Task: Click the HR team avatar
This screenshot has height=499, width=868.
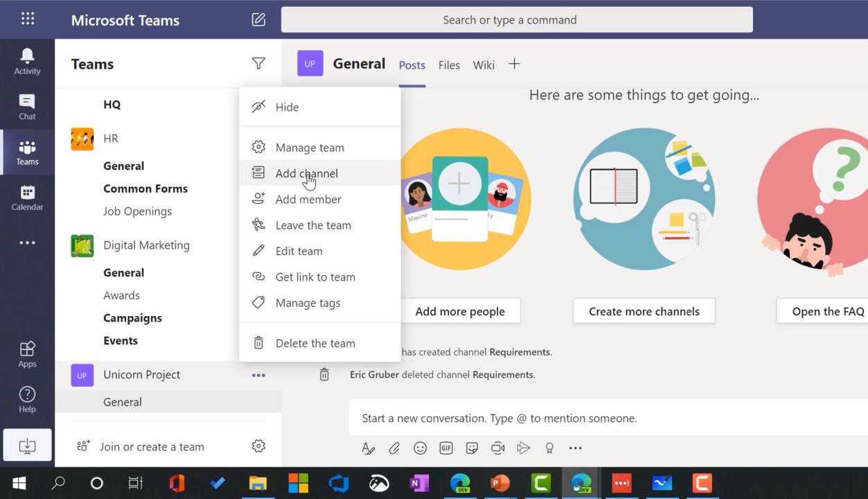Action: (x=82, y=139)
